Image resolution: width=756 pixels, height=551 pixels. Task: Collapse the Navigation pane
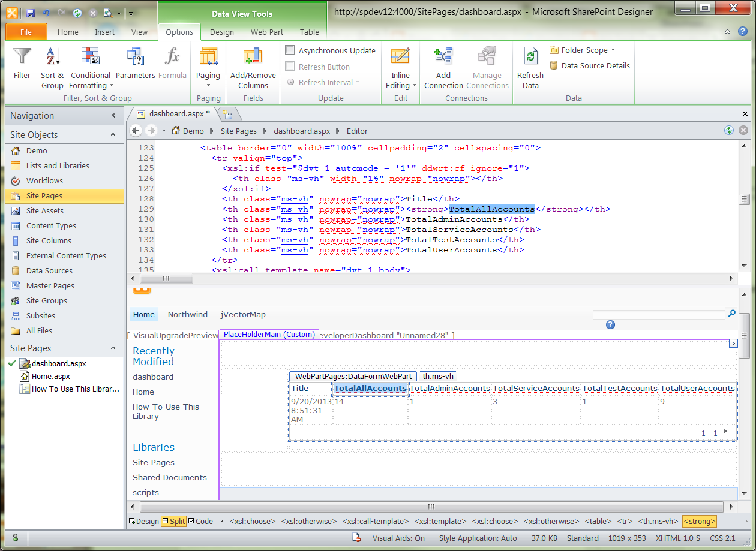113,116
